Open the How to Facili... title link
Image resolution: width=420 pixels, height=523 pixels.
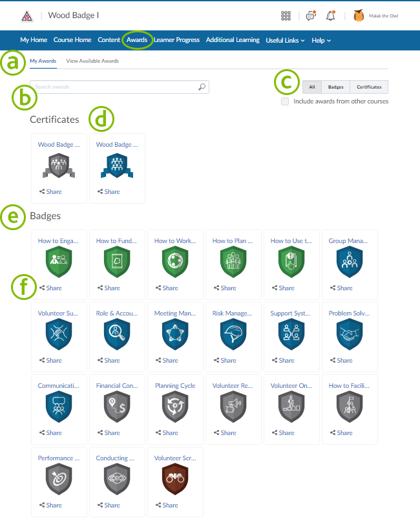tap(349, 386)
